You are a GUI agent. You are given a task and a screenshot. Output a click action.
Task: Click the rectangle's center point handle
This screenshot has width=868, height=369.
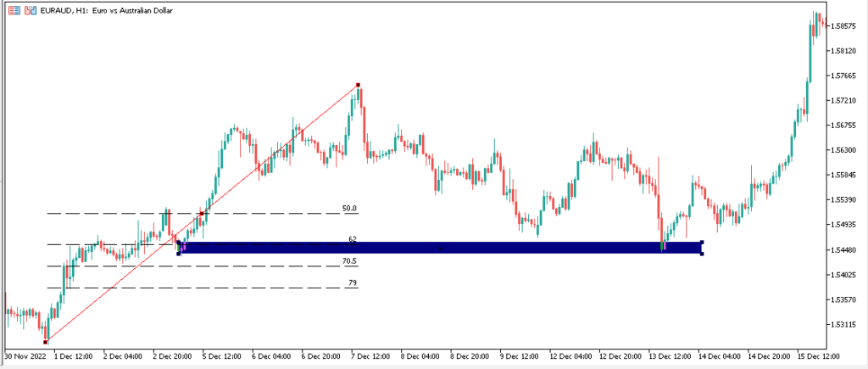(x=440, y=249)
